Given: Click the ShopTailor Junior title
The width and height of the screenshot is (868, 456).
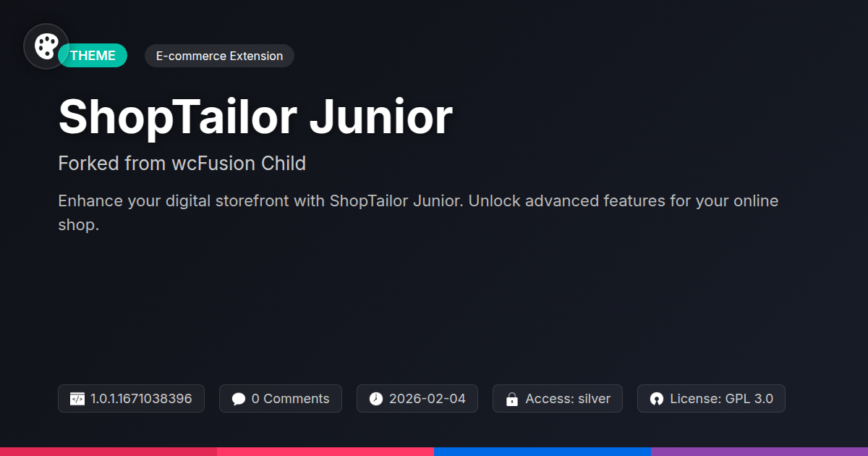Looking at the screenshot, I should (x=255, y=117).
